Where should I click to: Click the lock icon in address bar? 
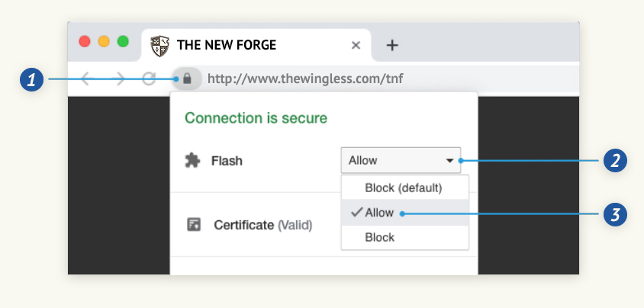(187, 79)
